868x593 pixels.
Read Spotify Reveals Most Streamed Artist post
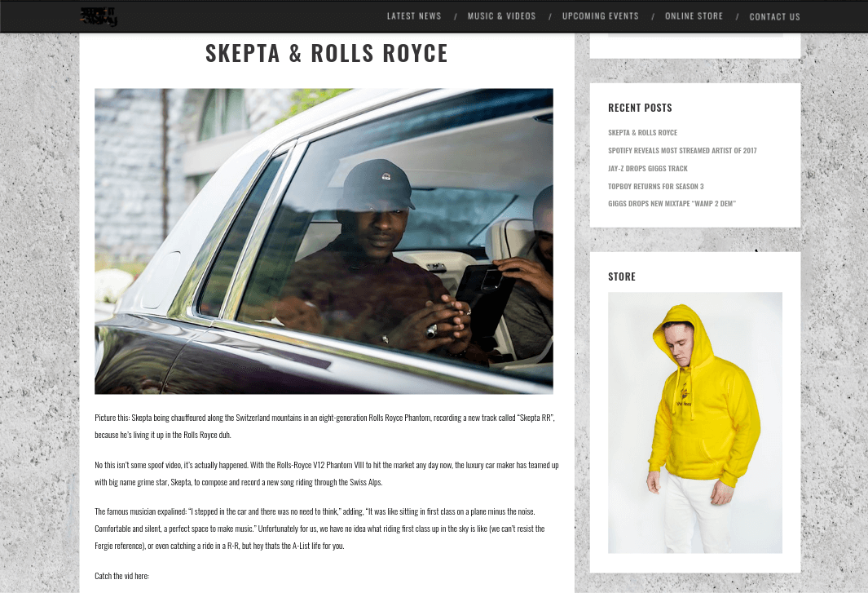coord(682,150)
